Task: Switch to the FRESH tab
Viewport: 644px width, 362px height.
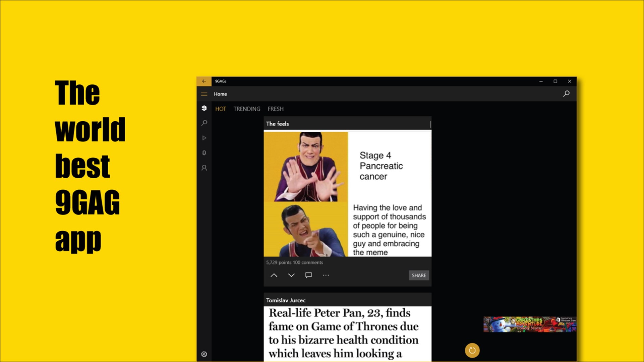Action: pyautogui.click(x=276, y=109)
